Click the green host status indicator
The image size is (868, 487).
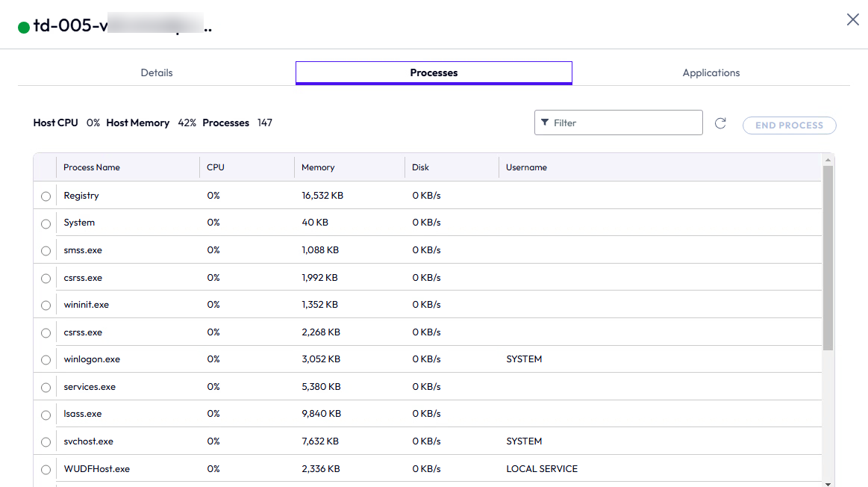[24, 28]
